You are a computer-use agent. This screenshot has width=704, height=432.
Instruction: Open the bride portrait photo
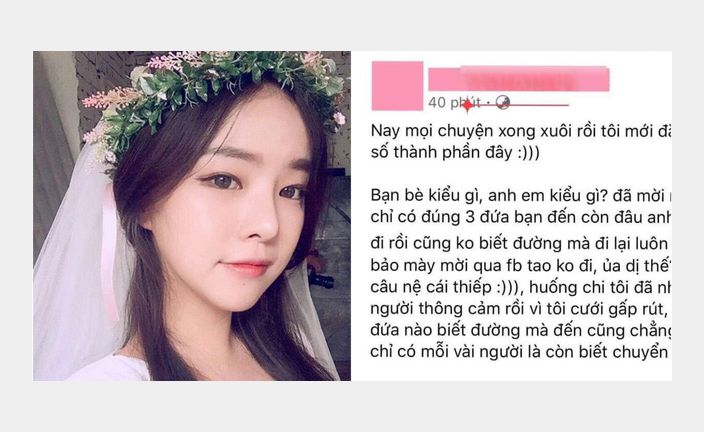point(192,216)
